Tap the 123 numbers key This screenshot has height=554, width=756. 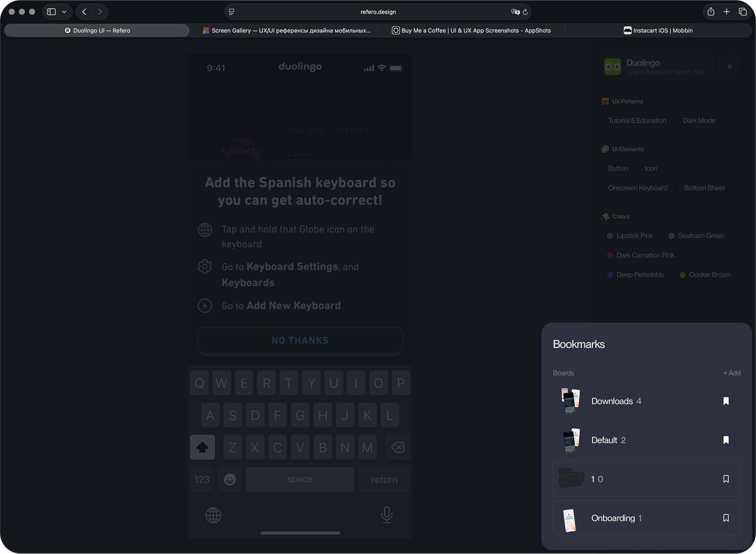click(202, 479)
